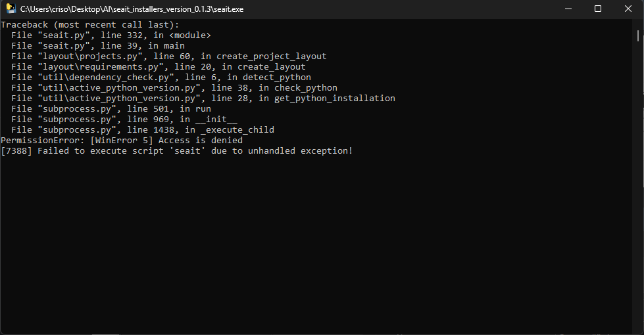This screenshot has height=335, width=644.
Task: Click the empty scrollbar track below the thumb
Action: pyautogui.click(x=638, y=185)
